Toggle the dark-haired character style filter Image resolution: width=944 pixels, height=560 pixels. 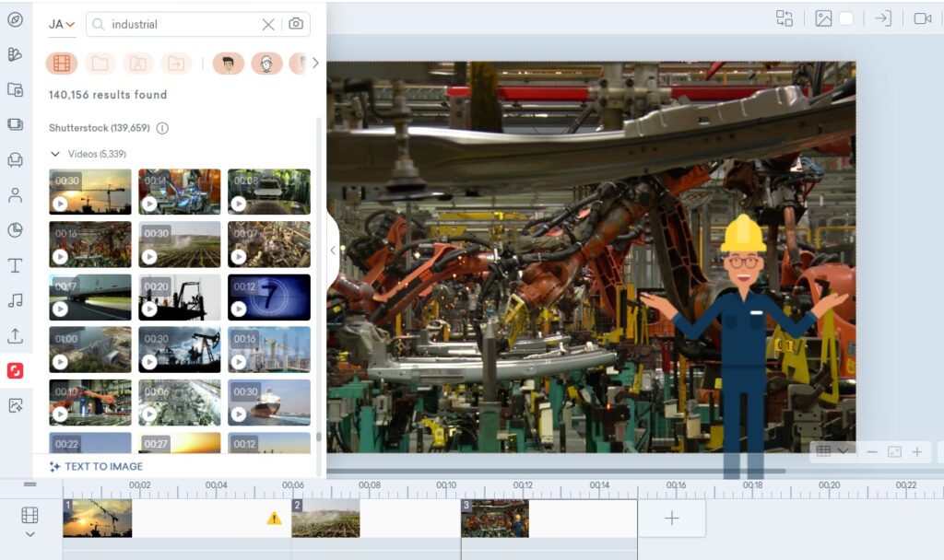coord(228,64)
